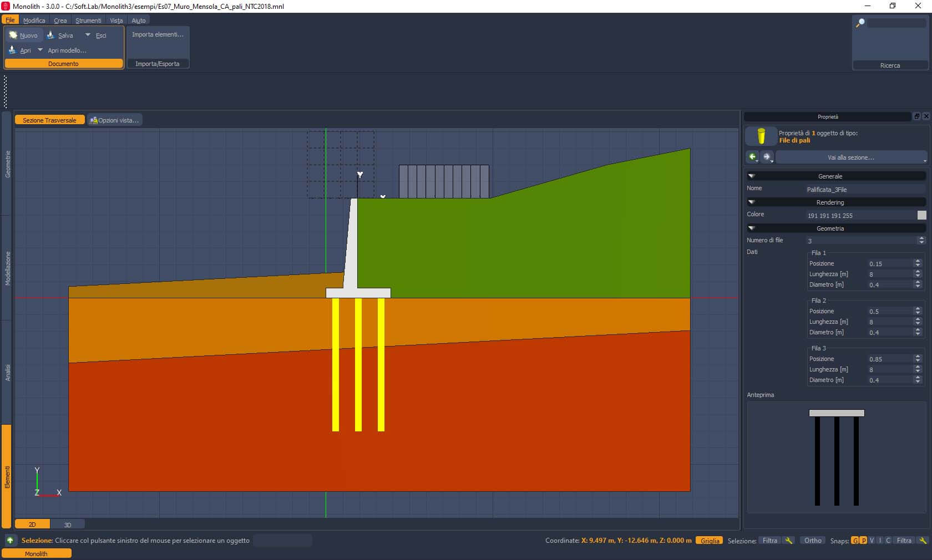Click the Salva save icon
Screen dimensions: 932x560
51,35
